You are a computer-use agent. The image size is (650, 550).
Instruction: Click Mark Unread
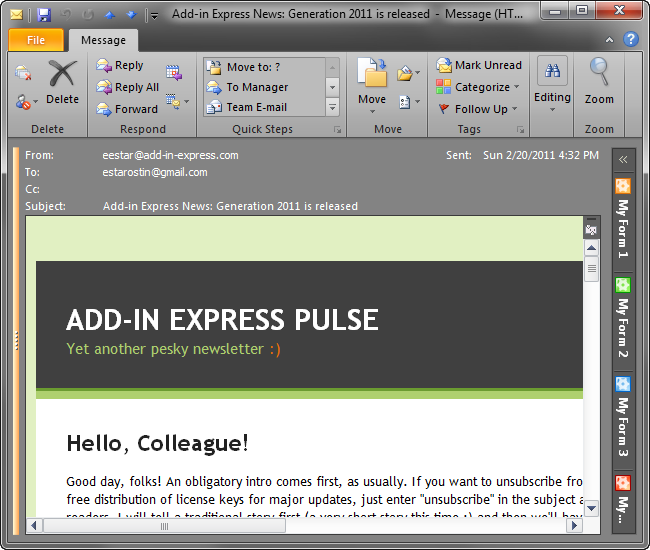point(479,65)
